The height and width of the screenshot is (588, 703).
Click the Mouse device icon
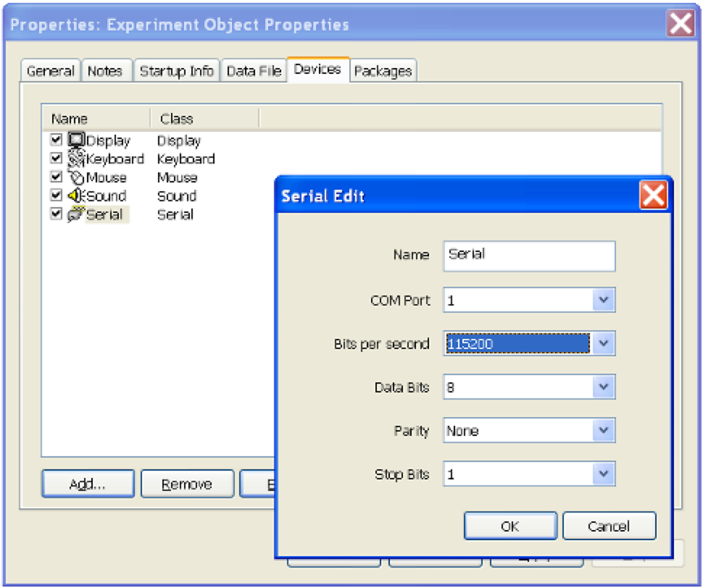(76, 177)
